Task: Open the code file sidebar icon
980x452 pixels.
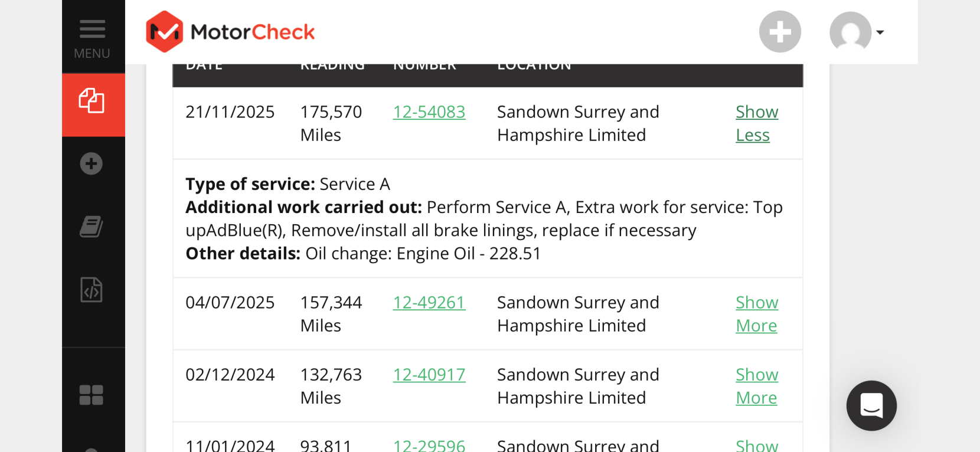Action: pos(92,290)
